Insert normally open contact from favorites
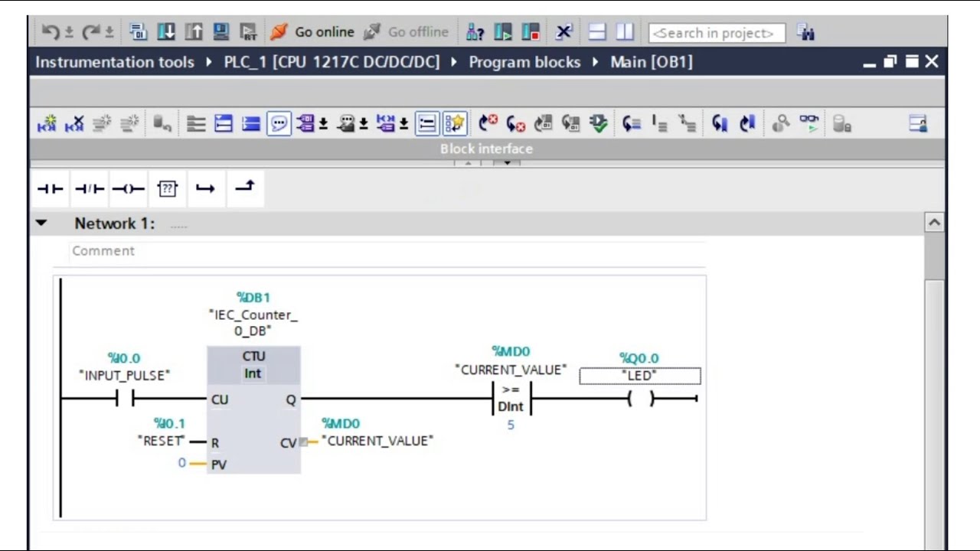Viewport: 980px width, 551px height. [x=51, y=189]
